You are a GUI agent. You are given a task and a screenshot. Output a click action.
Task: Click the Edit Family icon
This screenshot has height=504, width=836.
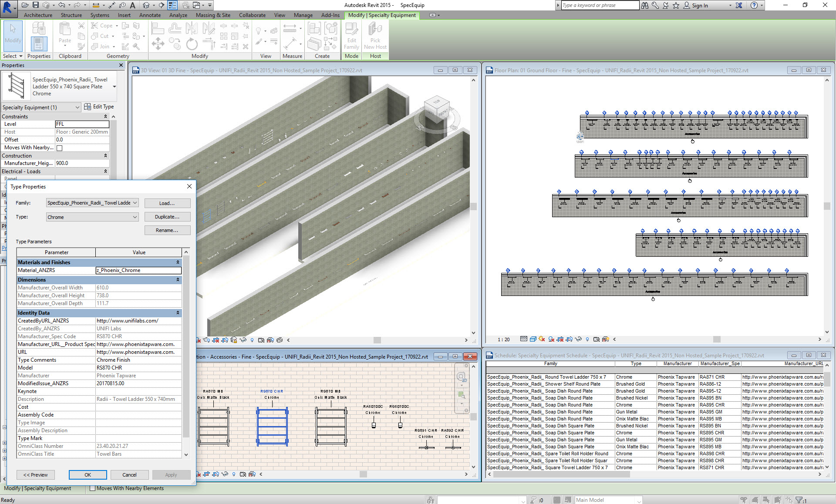351,36
